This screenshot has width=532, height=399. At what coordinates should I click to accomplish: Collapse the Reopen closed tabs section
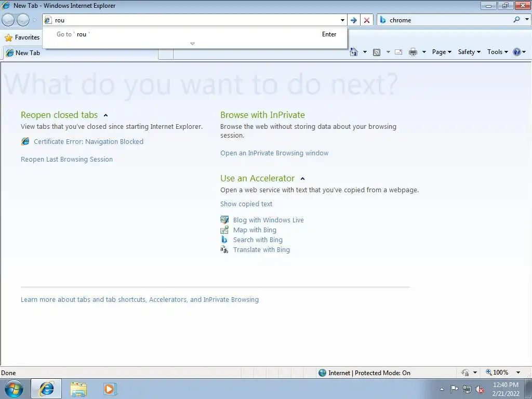coord(105,115)
